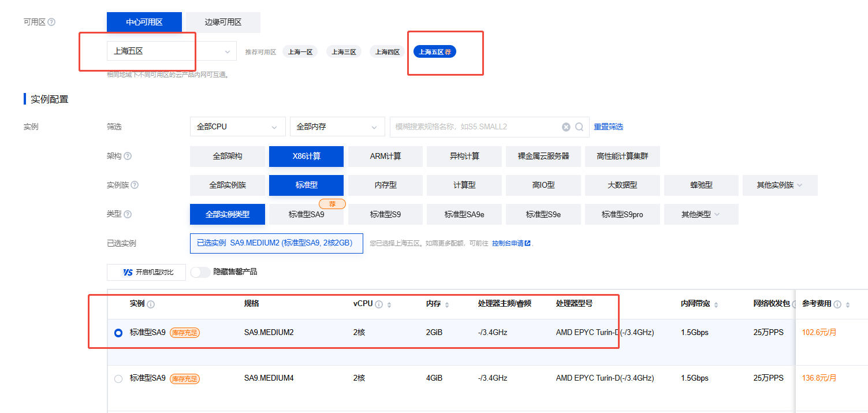Viewport: 868px width, 413px height.
Task: Choose 全部实例族 instance family
Action: point(228,185)
